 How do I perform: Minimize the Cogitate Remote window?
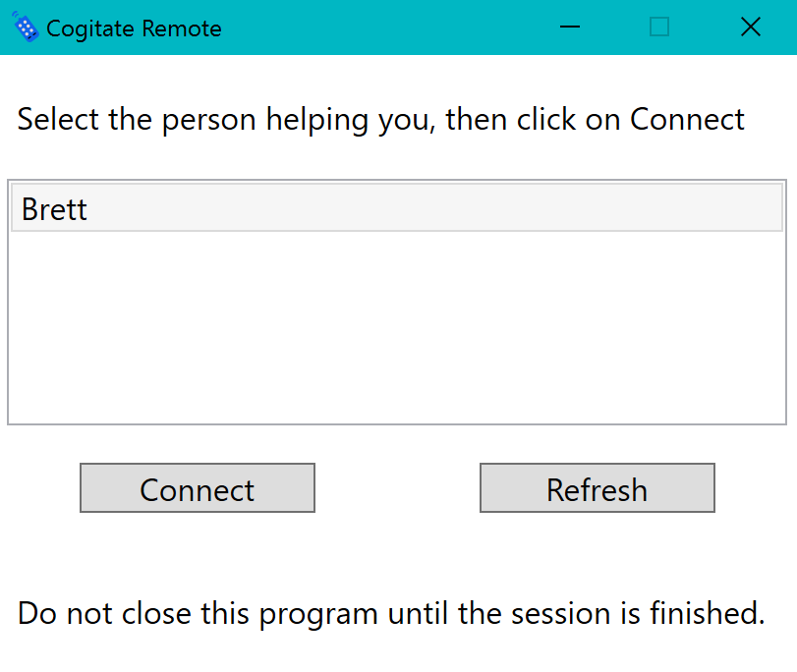(570, 27)
